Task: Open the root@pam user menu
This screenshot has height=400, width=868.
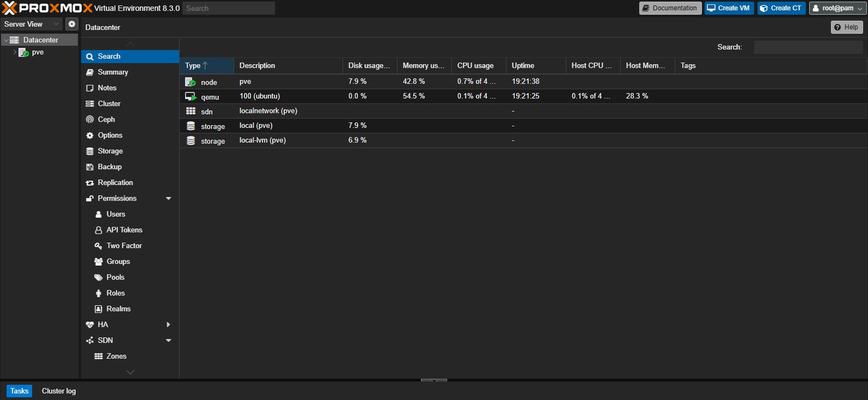Action: 838,8
